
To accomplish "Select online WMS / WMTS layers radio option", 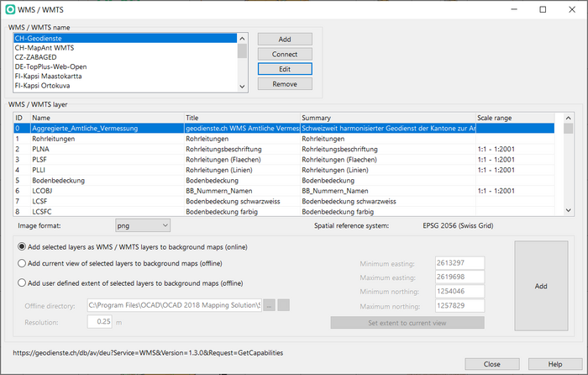I will pyautogui.click(x=22, y=246).
